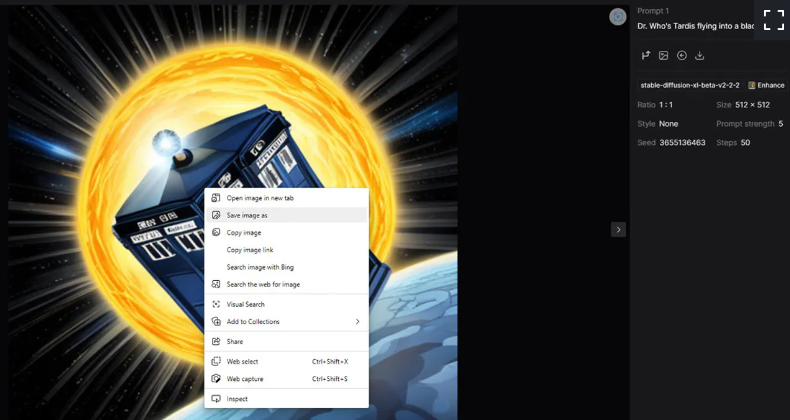Choose Web select menu entry

[x=286, y=362]
